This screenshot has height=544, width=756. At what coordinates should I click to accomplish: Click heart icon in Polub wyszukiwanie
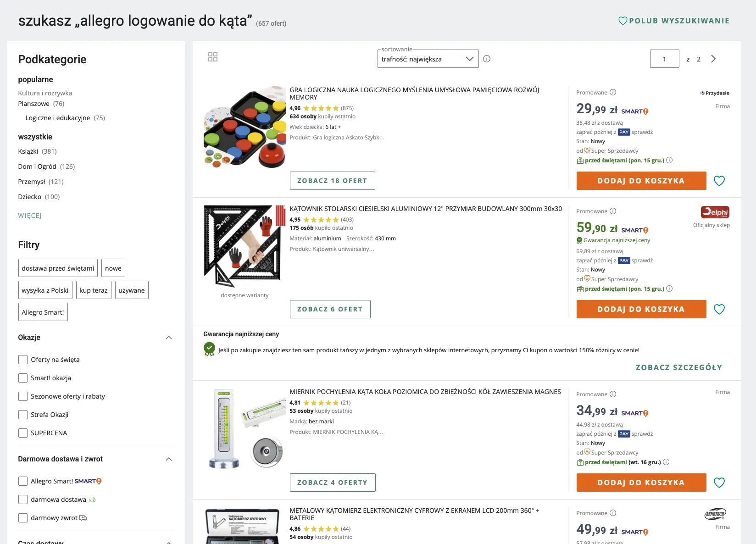pyautogui.click(x=623, y=21)
